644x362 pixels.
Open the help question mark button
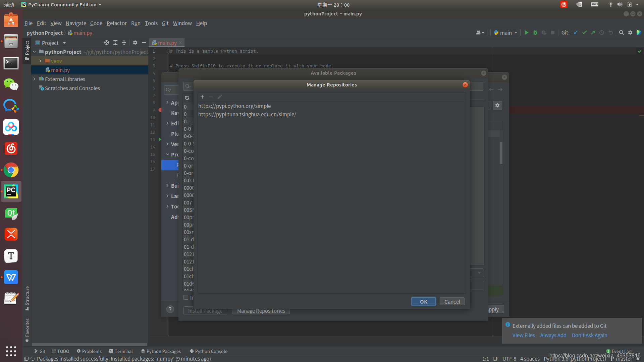170,309
